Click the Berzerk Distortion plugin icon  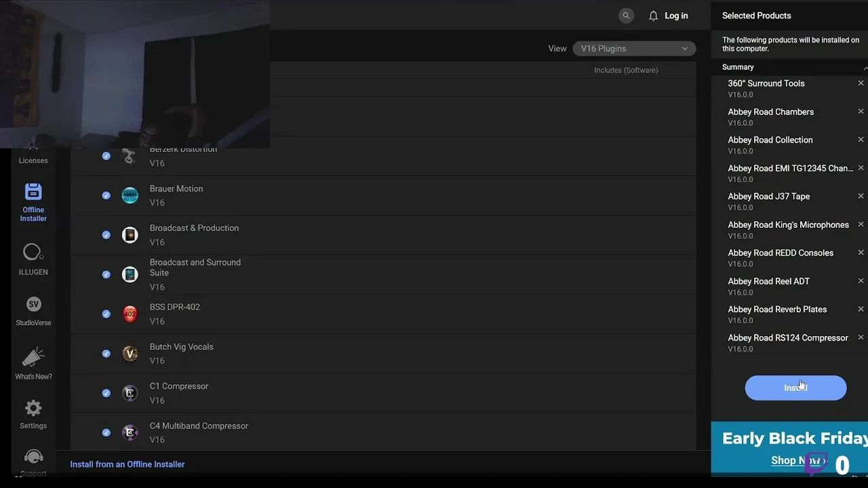pyautogui.click(x=130, y=156)
